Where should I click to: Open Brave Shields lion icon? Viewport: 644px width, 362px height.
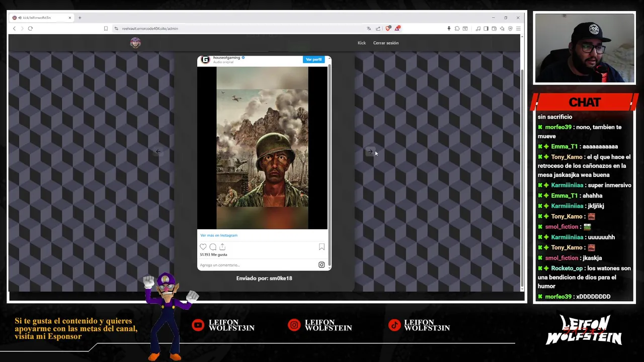(x=388, y=28)
